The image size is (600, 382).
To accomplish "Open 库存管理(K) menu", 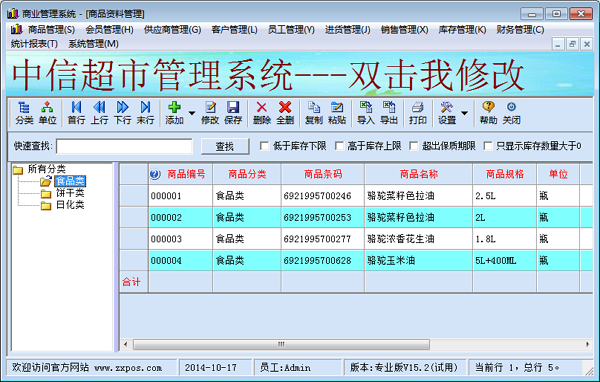I will click(x=463, y=29).
